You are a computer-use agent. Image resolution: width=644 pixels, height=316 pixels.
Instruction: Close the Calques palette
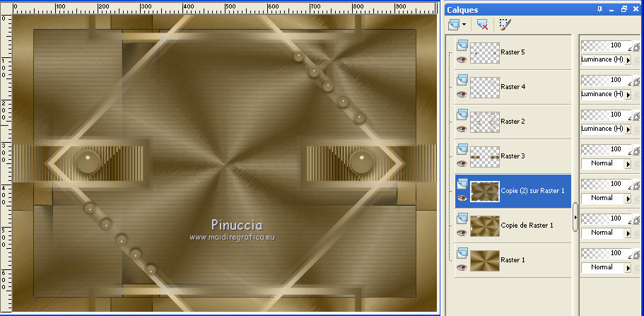(636, 9)
